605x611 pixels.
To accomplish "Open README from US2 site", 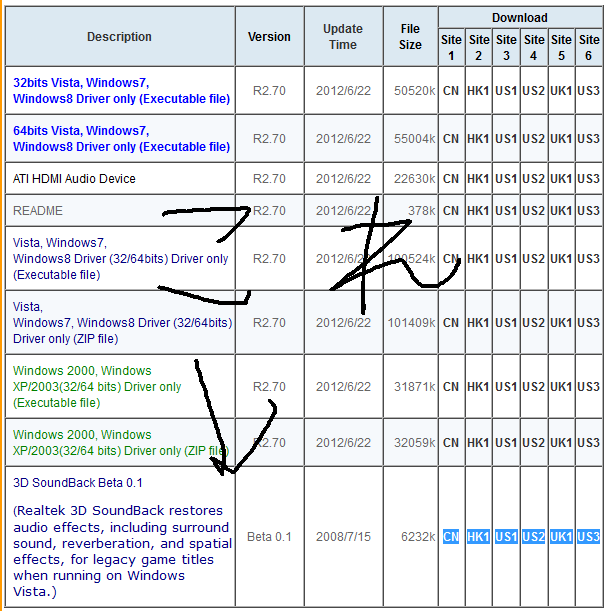I will [533, 210].
